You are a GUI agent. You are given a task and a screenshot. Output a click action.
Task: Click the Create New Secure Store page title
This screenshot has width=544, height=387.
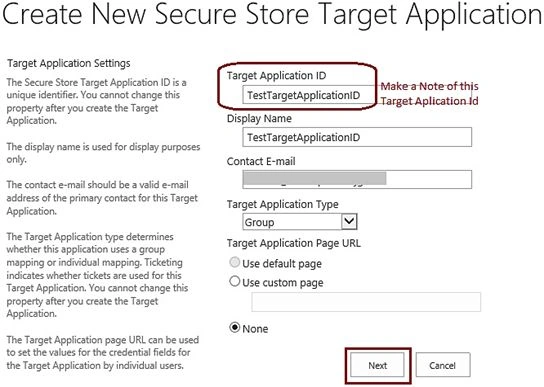272,15
